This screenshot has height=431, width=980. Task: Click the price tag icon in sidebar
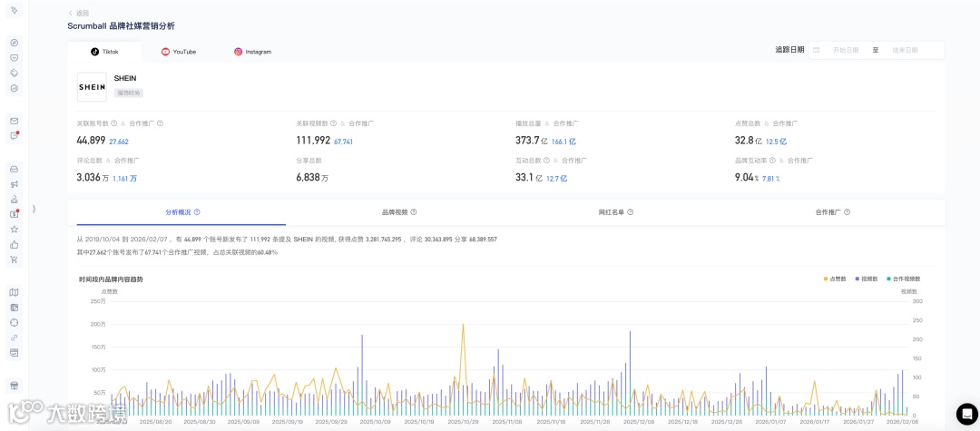click(14, 73)
